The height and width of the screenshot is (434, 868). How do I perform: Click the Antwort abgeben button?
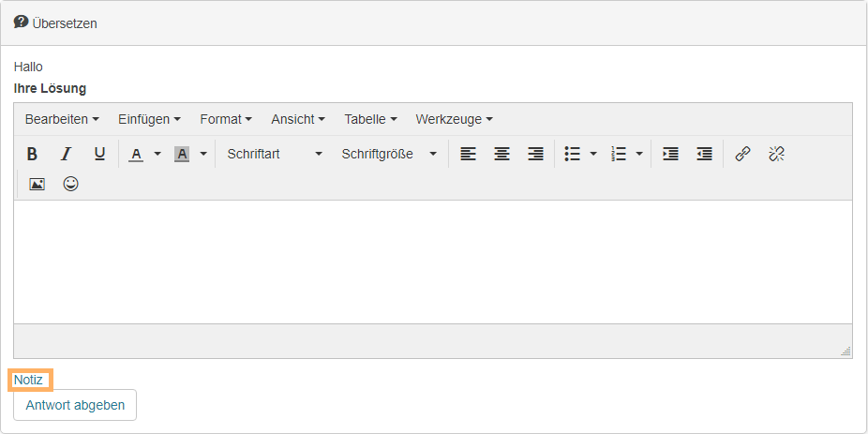coord(75,405)
